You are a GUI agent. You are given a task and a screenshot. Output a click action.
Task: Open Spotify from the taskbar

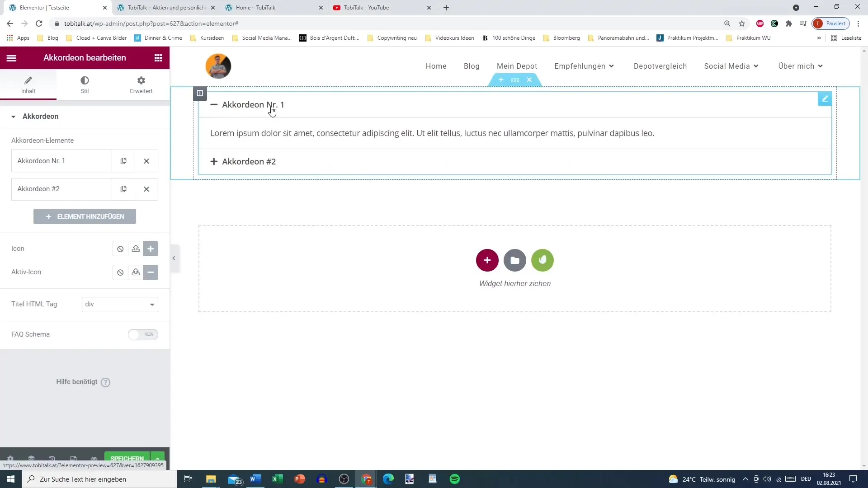454,479
